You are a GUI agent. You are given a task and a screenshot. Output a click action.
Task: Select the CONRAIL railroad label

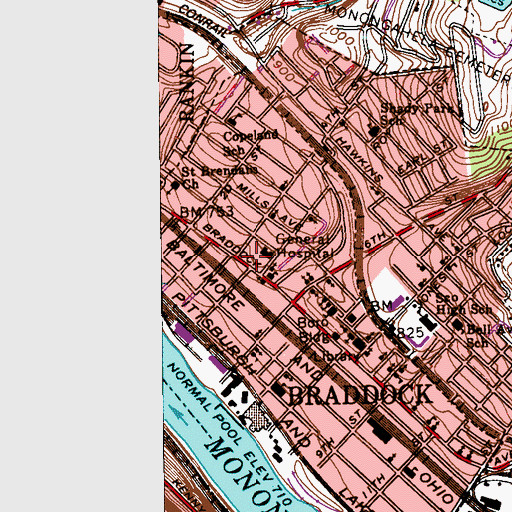coord(203,21)
